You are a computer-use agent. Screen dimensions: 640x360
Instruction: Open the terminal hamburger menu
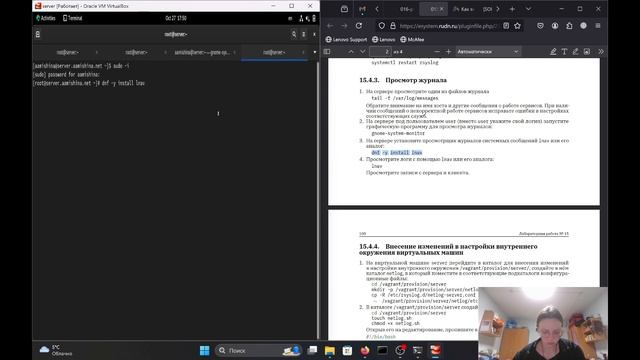pos(304,34)
